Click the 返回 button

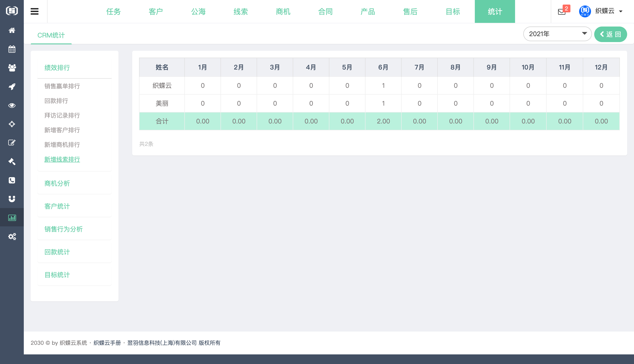(x=610, y=34)
